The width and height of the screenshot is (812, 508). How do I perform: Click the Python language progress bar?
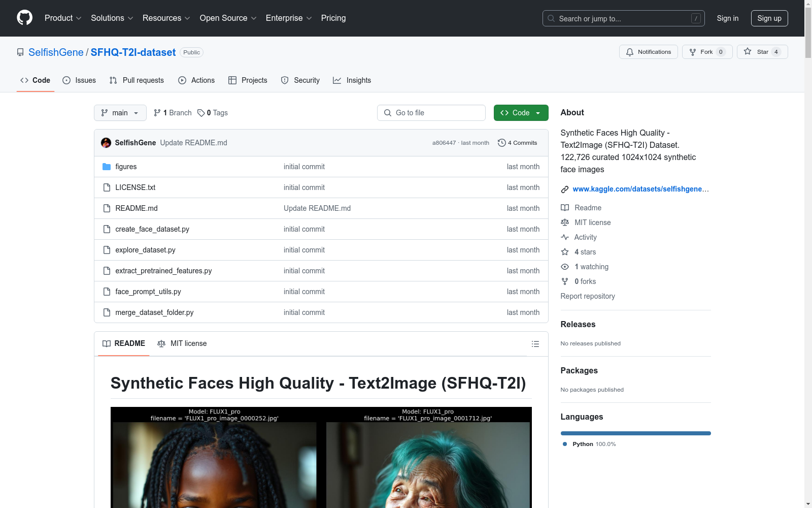click(x=636, y=433)
